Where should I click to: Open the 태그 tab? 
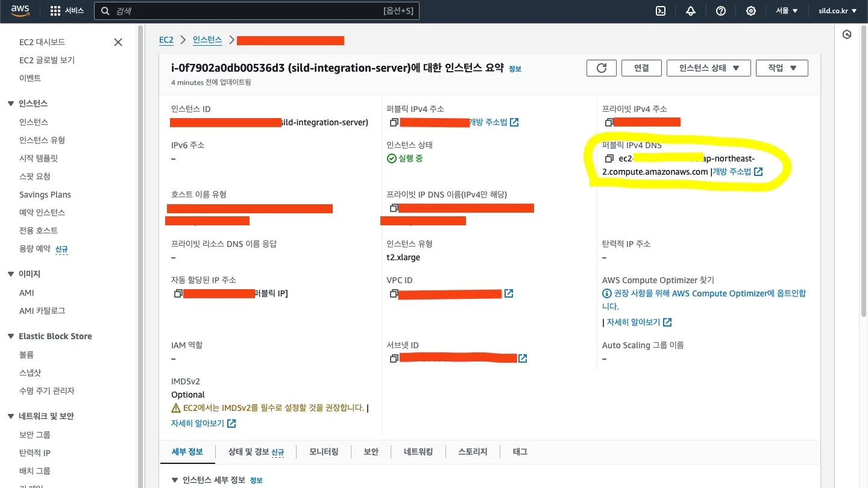coord(520,452)
